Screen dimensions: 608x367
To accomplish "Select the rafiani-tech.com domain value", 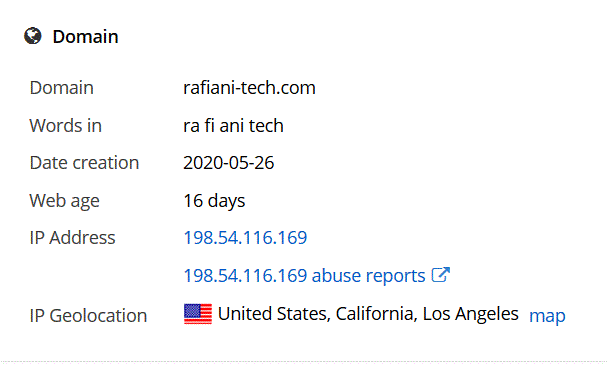I will 249,88.
